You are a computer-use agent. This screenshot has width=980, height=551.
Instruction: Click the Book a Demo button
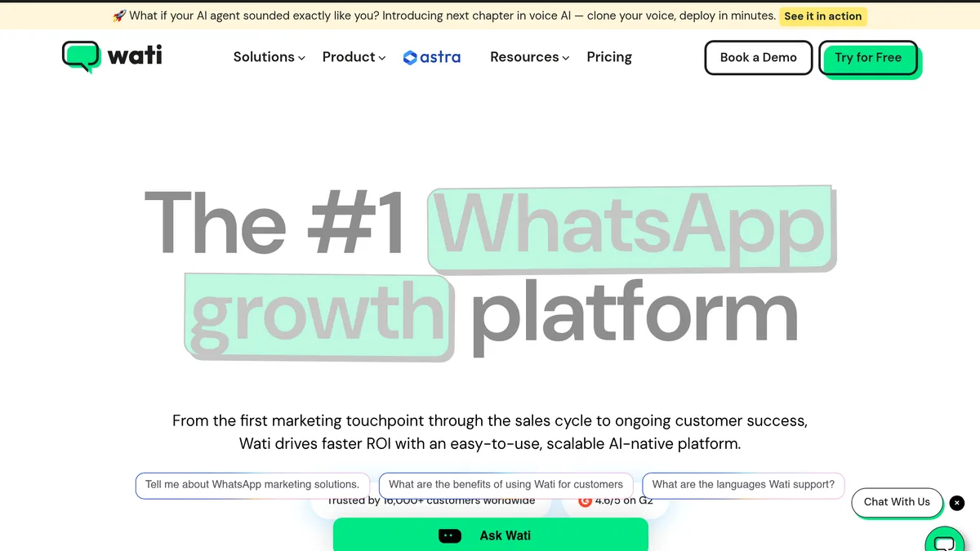[x=758, y=57]
